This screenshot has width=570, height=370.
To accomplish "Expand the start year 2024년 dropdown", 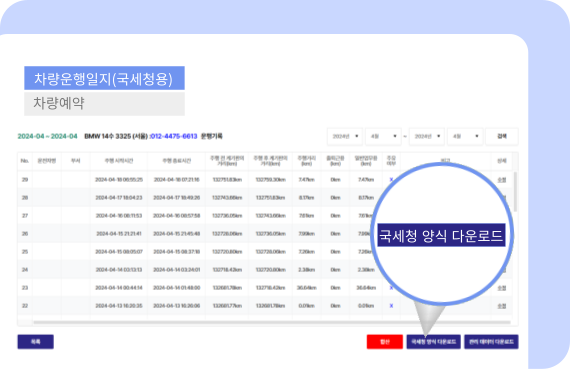I will pos(345,136).
